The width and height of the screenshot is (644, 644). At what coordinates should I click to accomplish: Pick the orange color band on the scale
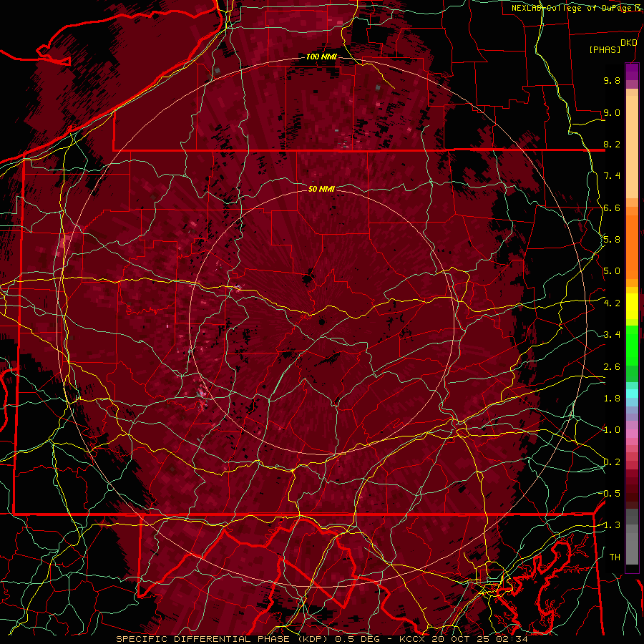tap(632, 243)
